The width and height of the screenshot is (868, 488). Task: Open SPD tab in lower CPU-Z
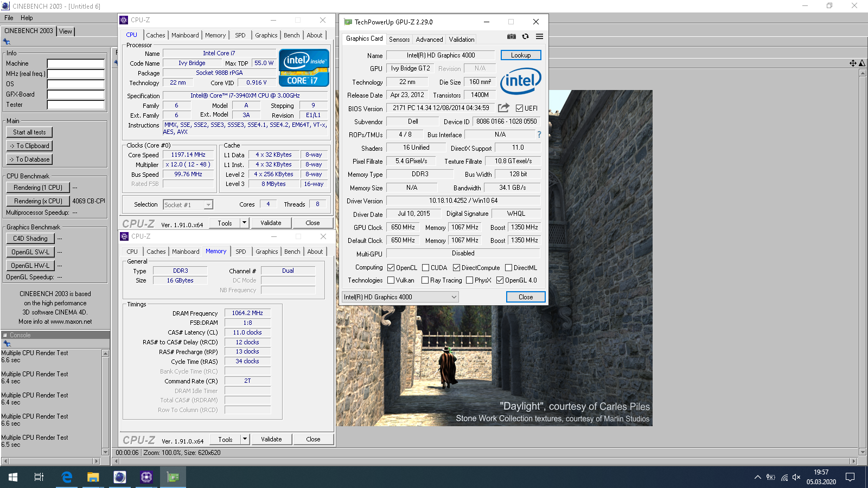tap(241, 252)
